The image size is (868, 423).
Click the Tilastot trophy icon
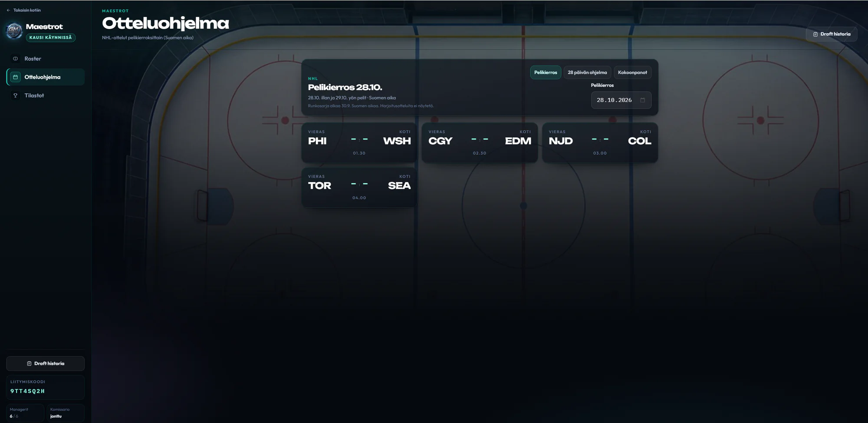[16, 96]
